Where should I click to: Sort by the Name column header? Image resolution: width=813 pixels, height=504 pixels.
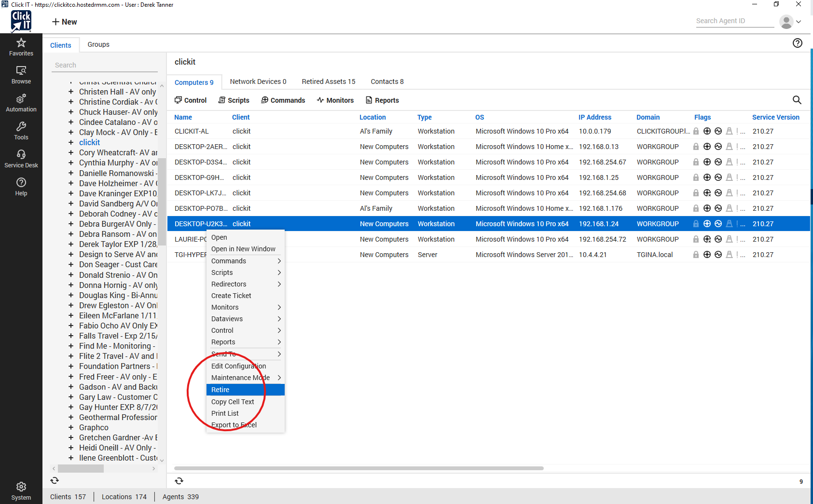(x=183, y=117)
